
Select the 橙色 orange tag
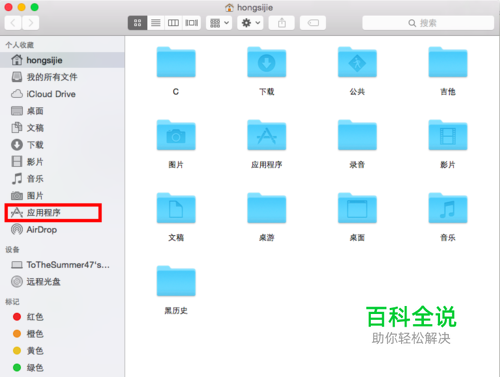62,334
